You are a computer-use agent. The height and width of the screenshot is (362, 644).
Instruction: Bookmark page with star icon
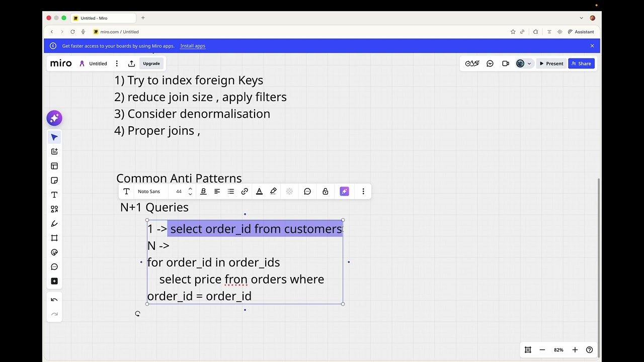click(x=513, y=32)
